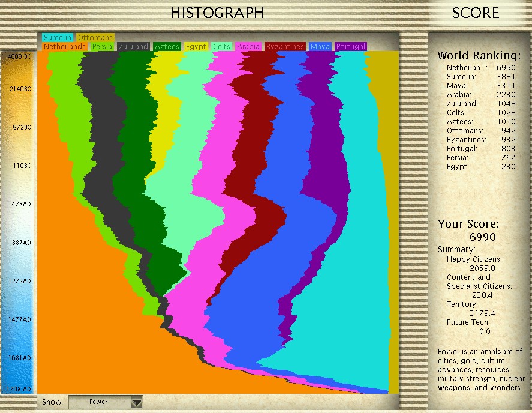
Task: Select the Ottomans legend swatch
Action: [x=95, y=37]
